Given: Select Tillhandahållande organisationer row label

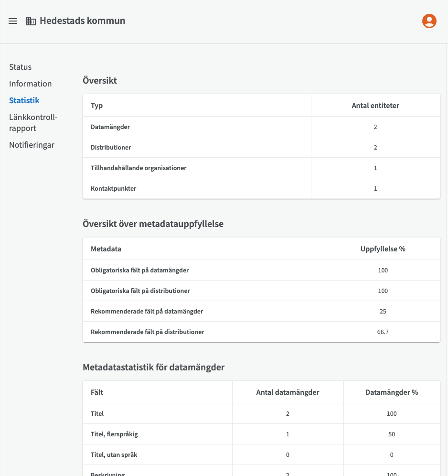Looking at the screenshot, I should [139, 168].
